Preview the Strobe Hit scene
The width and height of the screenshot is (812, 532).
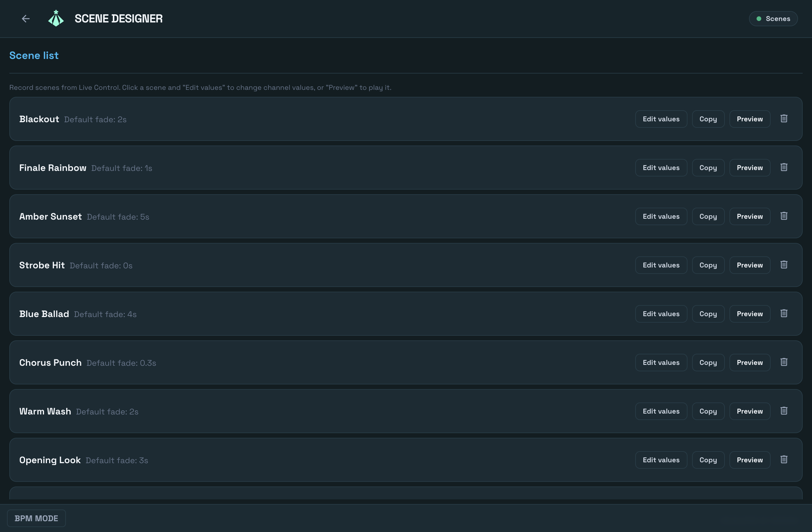[750, 265]
